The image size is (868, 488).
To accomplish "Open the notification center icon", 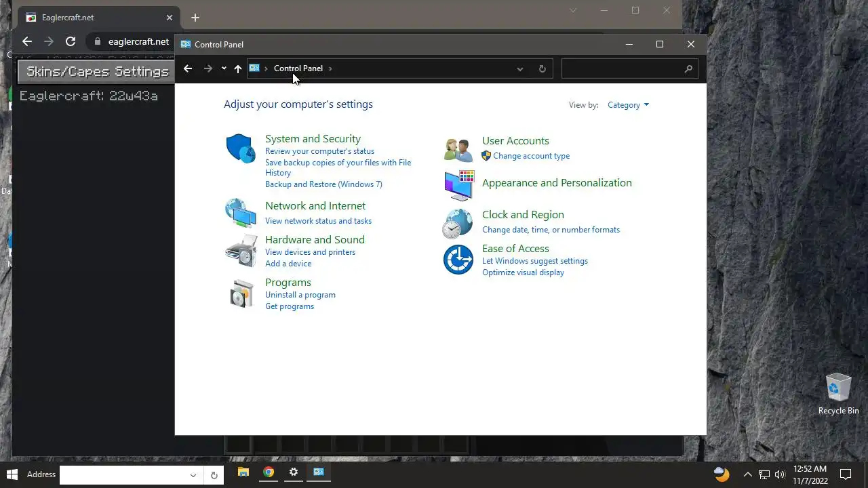I will tap(846, 474).
